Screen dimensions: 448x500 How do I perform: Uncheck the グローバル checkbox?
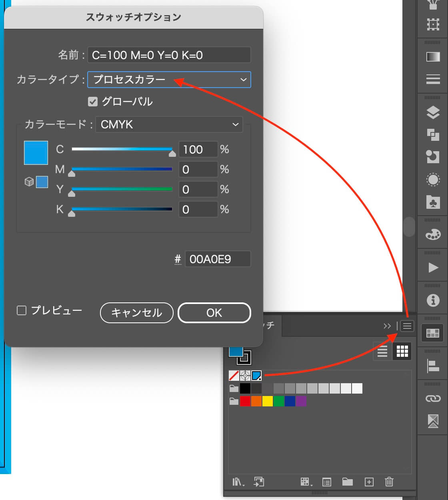click(93, 102)
